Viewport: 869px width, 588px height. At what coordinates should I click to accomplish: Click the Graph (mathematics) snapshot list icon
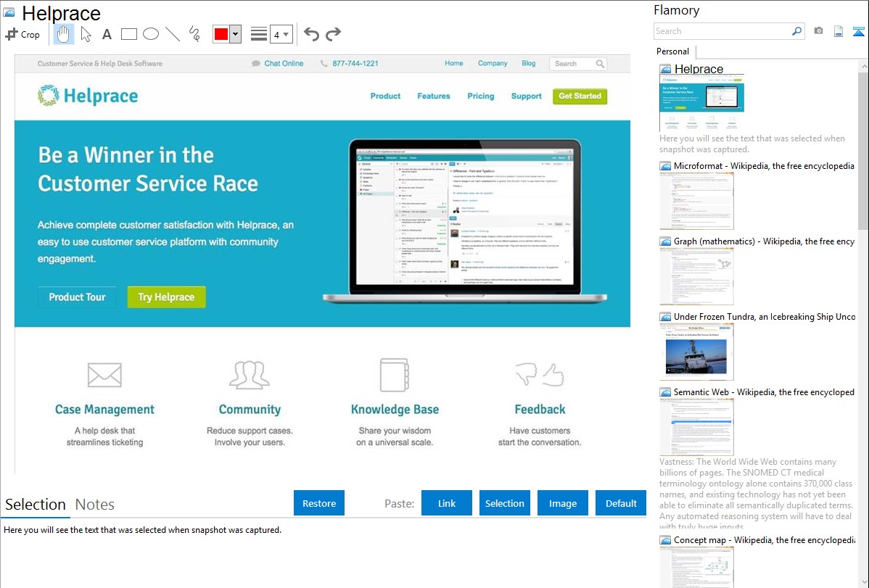pyautogui.click(x=665, y=241)
